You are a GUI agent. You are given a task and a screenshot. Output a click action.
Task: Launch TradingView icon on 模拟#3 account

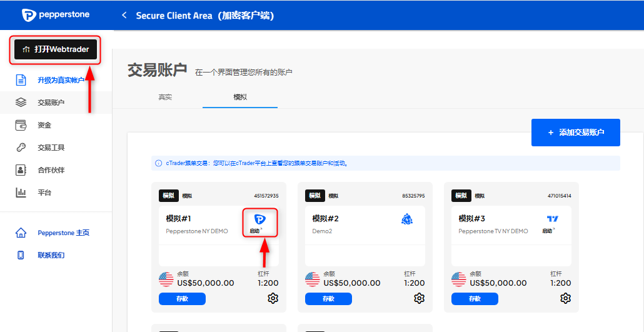tap(552, 219)
